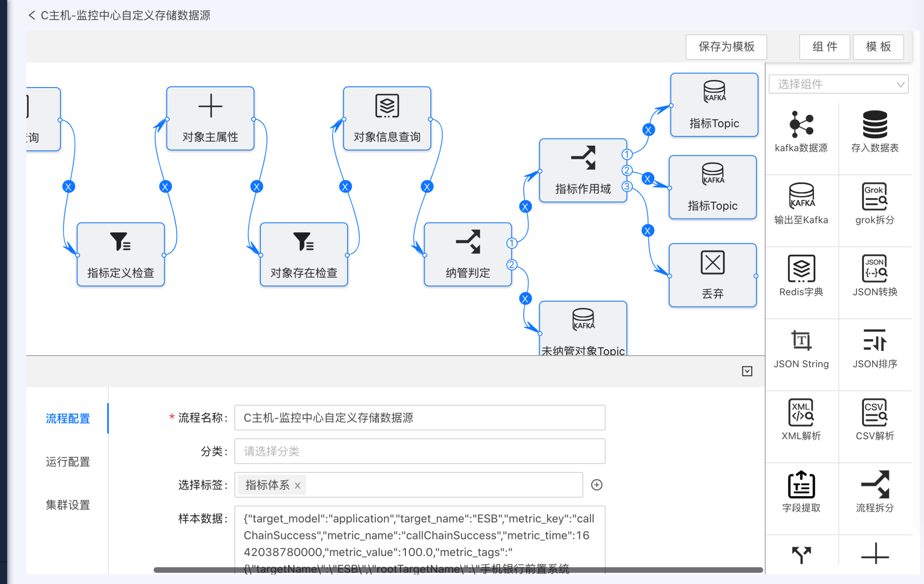The width and height of the screenshot is (924, 584).
Task: Remove the 指标体系 tag
Action: point(298,485)
